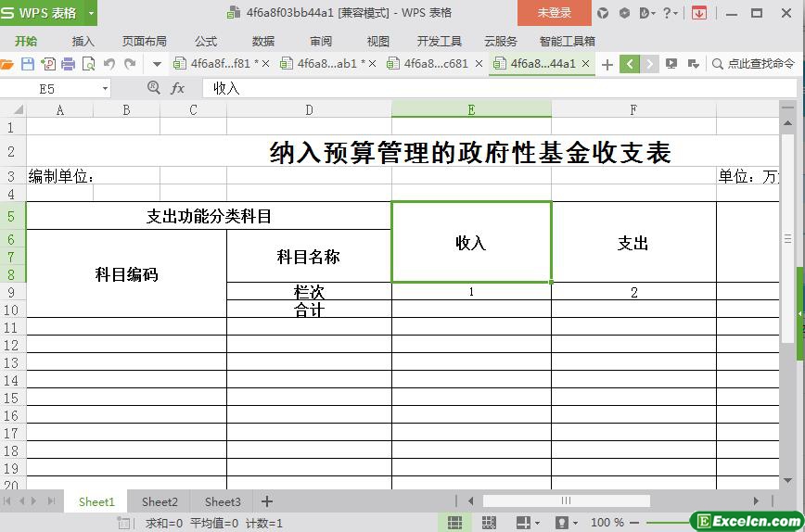This screenshot has width=805, height=532.
Task: Click the Name Box showing E5
Action: 47,89
